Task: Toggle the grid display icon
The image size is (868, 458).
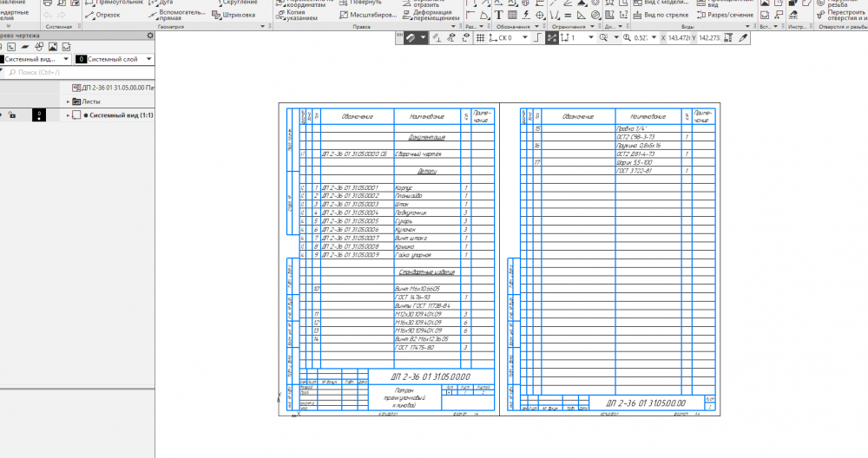Action: [x=480, y=38]
